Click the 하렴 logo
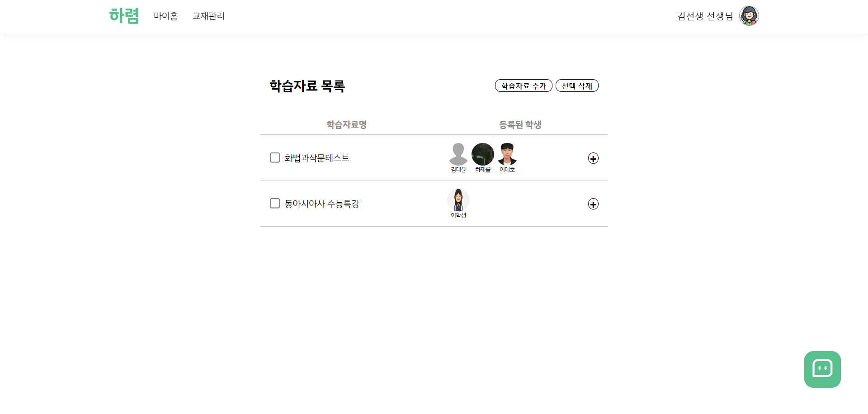Screen dimensions: 868x414 coord(124,16)
